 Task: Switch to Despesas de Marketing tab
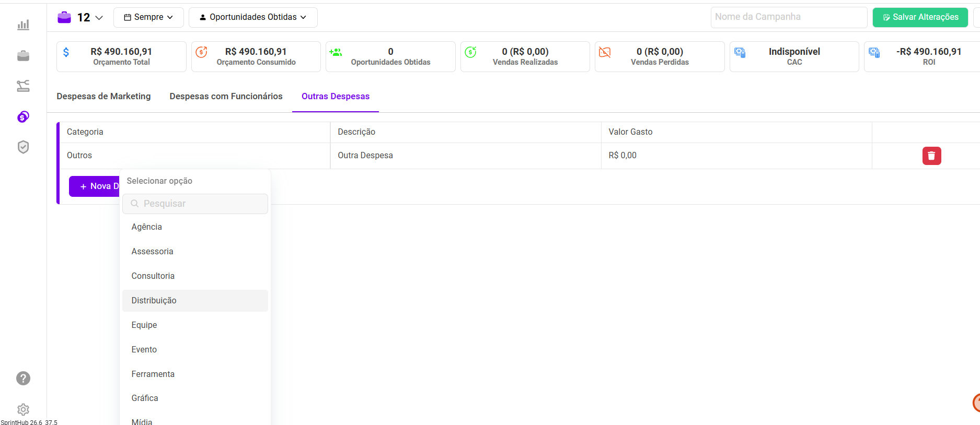(x=103, y=97)
